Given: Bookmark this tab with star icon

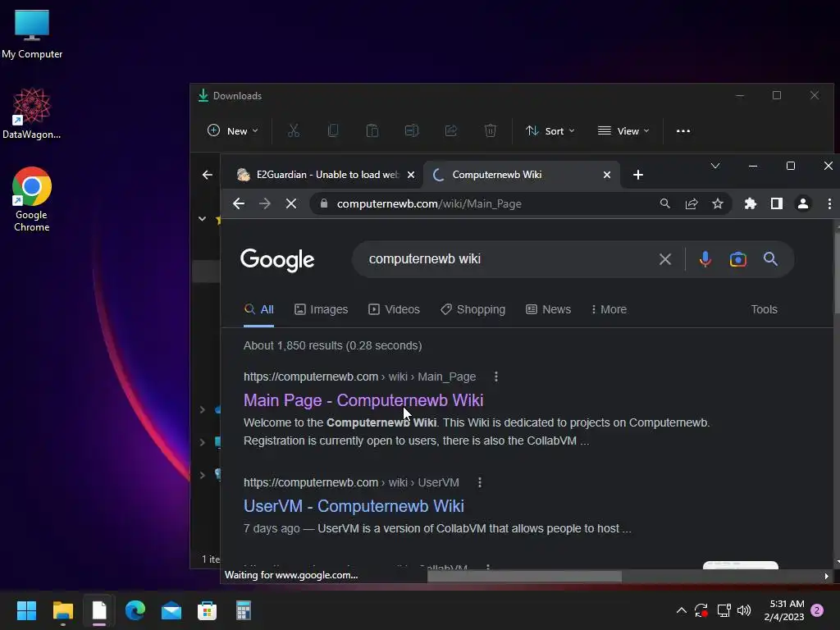Looking at the screenshot, I should [x=717, y=203].
